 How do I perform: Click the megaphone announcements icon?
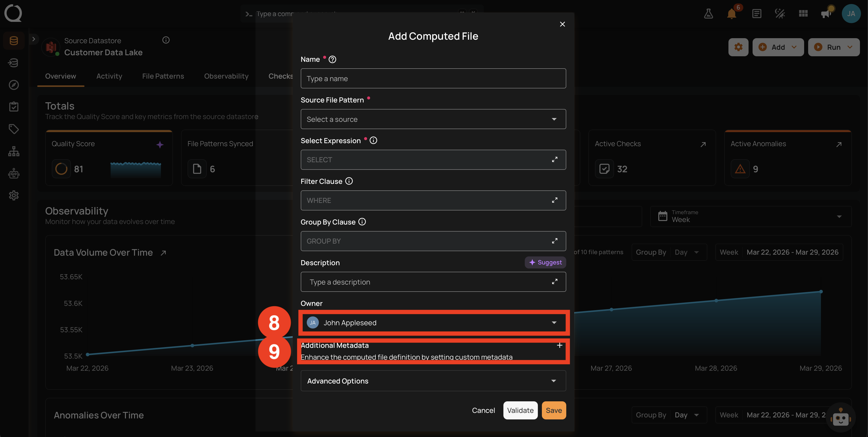click(826, 14)
